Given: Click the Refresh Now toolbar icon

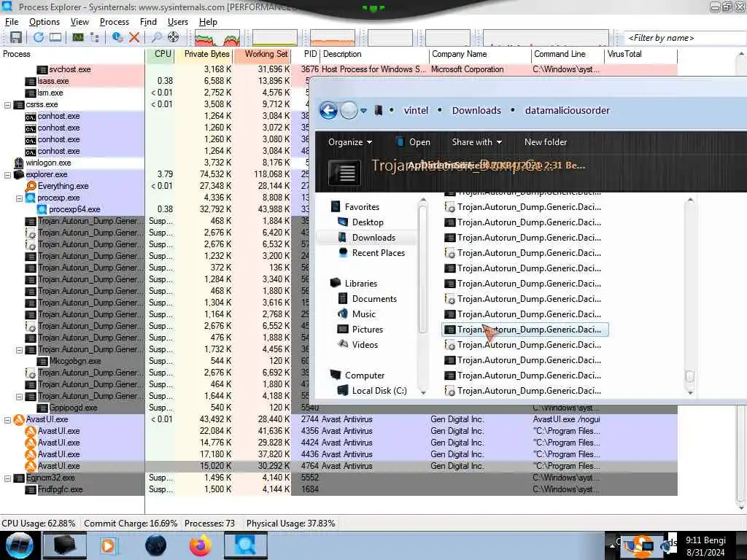Looking at the screenshot, I should [x=39, y=37].
